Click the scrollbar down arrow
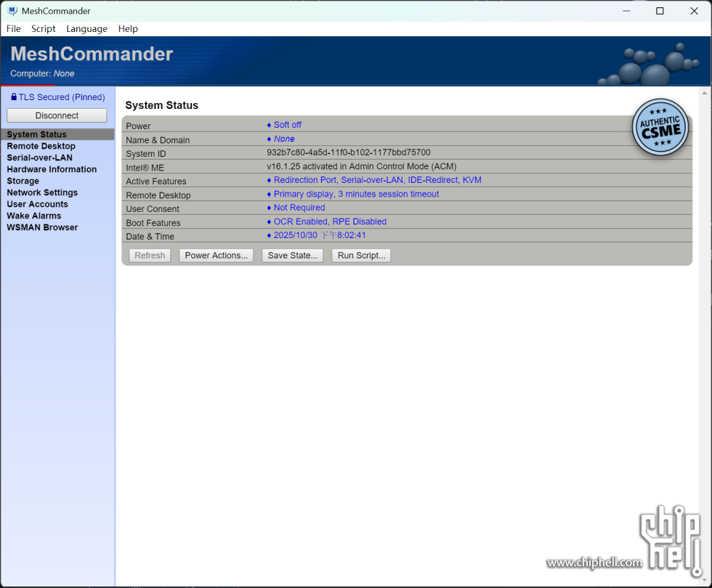Image resolution: width=712 pixels, height=588 pixels. point(704,581)
